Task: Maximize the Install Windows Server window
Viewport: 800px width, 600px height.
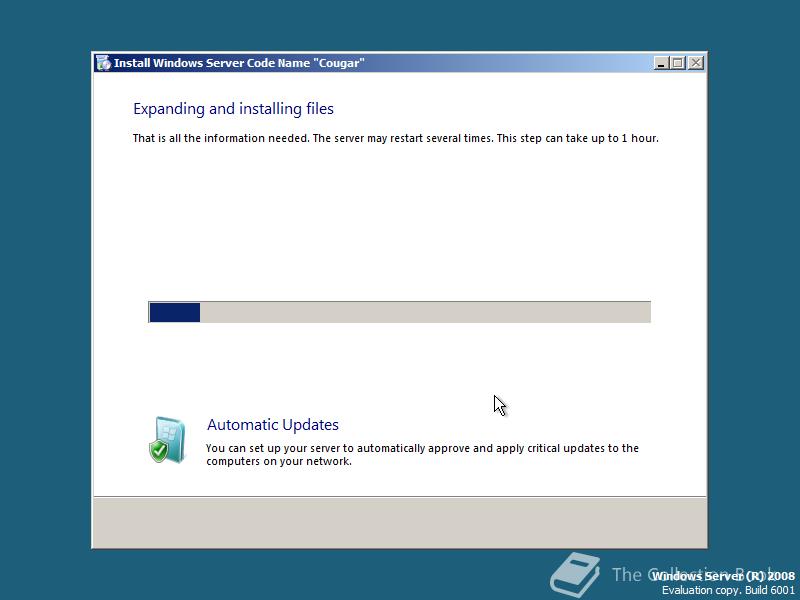Action: [678, 63]
